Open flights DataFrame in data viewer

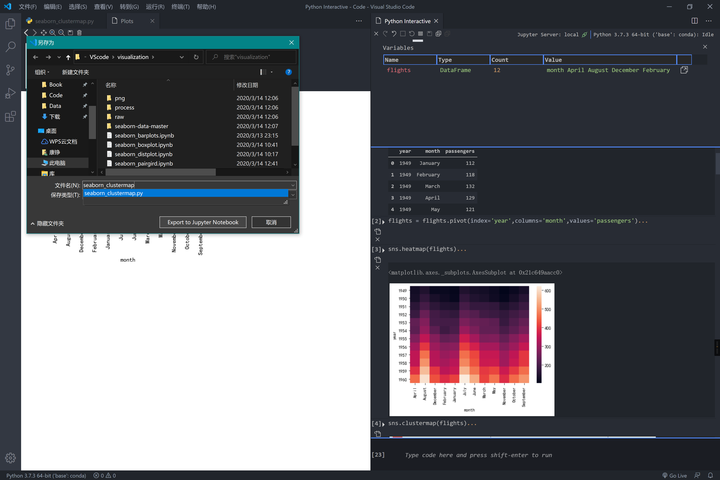(x=684, y=70)
